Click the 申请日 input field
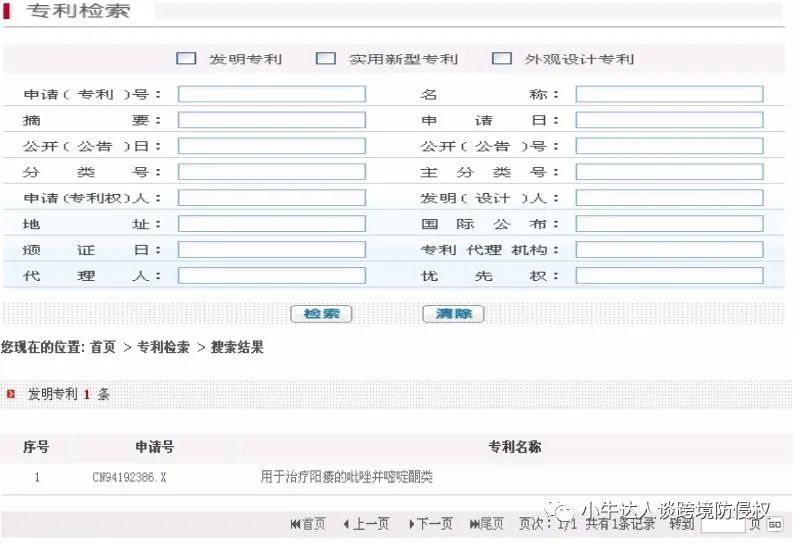 [669, 120]
